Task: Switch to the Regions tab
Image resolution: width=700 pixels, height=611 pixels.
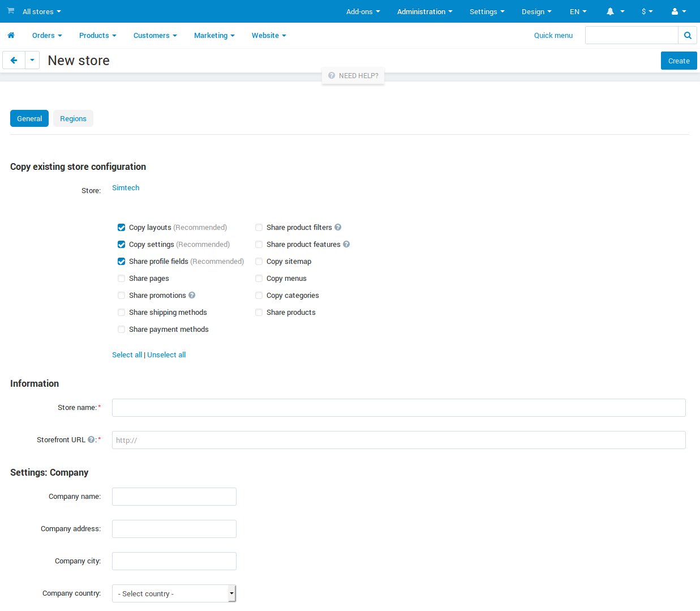Action: 73,118
